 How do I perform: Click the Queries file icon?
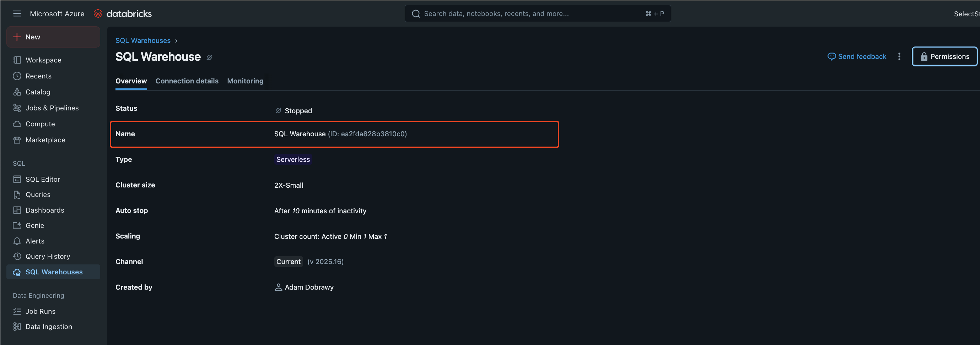pos(17,195)
